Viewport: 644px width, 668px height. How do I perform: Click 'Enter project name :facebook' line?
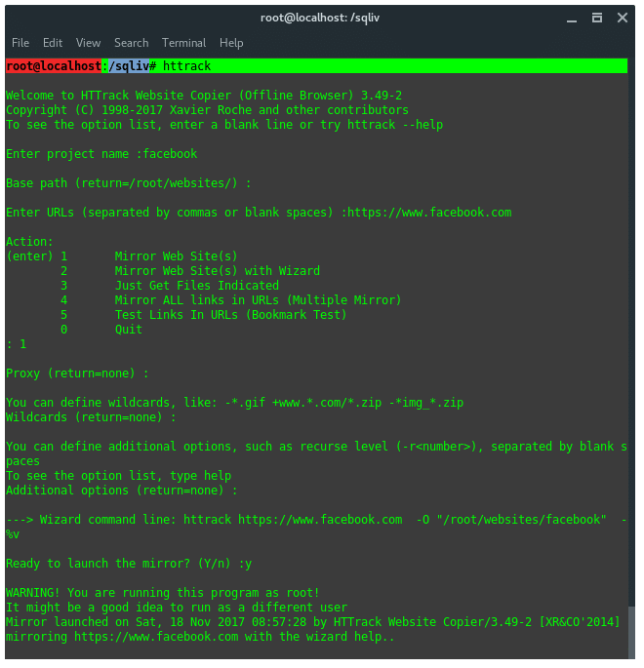click(101, 154)
